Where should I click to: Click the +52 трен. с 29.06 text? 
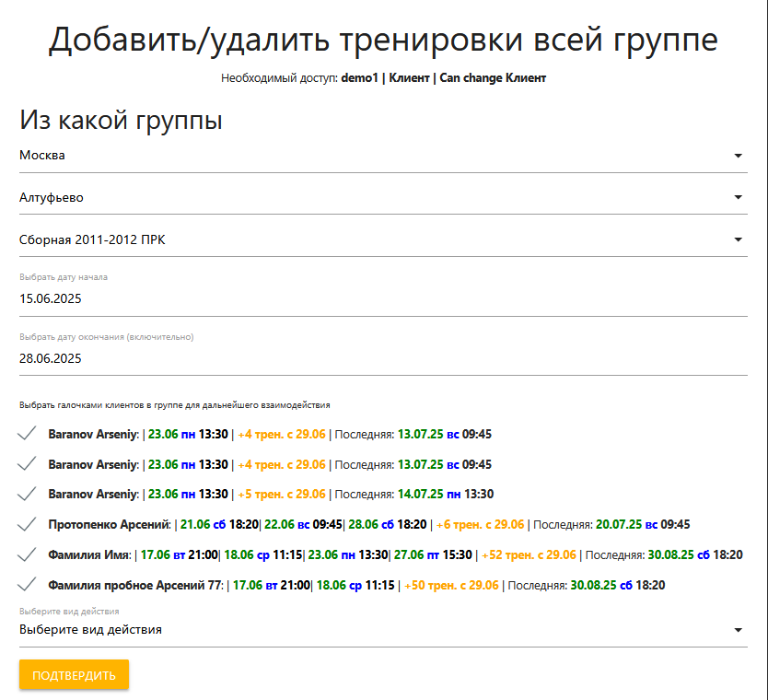point(529,555)
